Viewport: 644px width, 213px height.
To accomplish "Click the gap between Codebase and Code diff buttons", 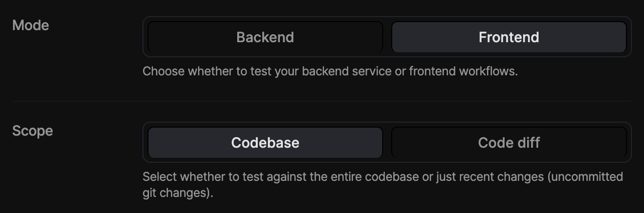I will 387,143.
